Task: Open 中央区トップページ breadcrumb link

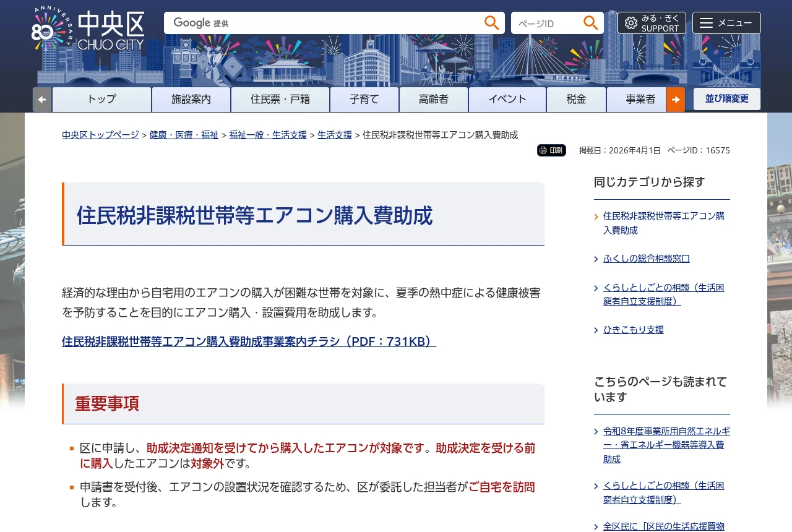Action: tap(100, 135)
